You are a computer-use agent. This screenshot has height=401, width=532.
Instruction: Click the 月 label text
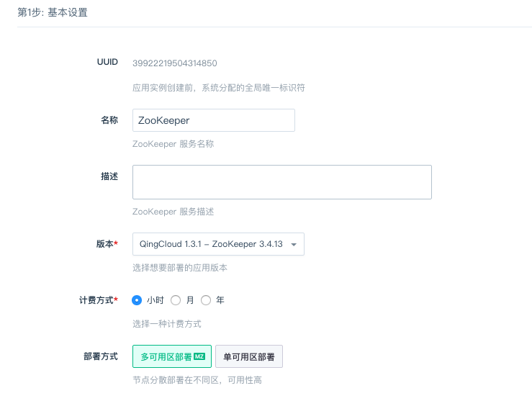190,300
